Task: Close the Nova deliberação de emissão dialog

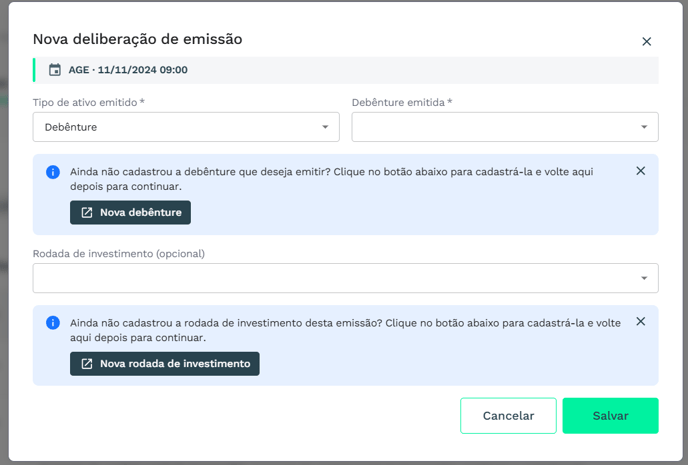Action: 646,42
